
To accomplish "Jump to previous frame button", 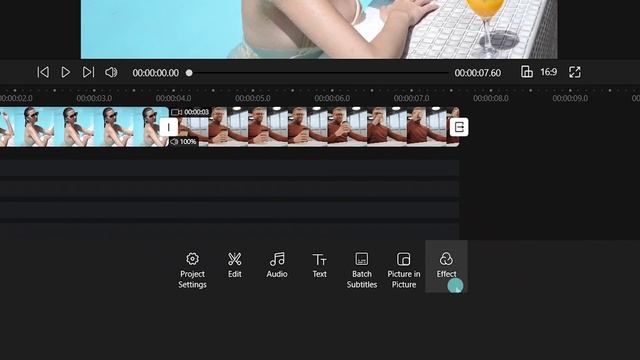I will tap(43, 72).
